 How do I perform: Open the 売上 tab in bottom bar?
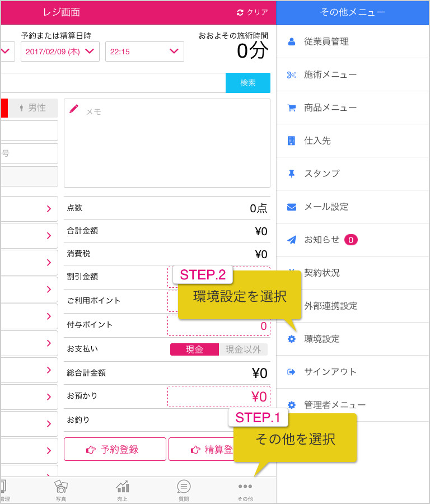click(x=123, y=491)
